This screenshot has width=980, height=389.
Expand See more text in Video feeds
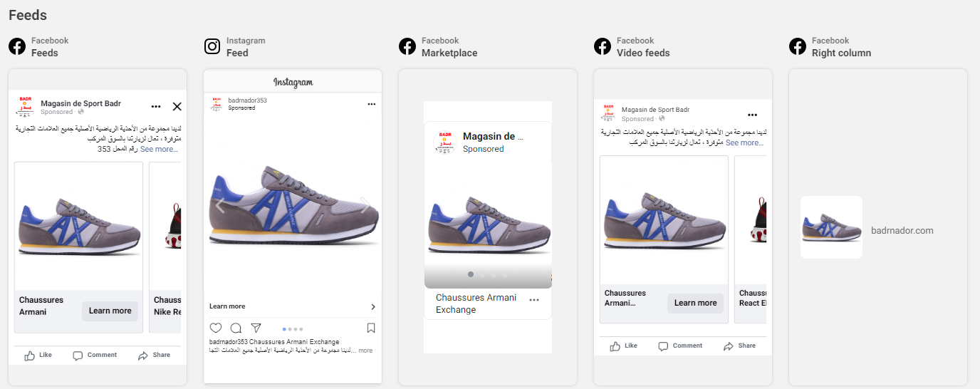coord(744,143)
